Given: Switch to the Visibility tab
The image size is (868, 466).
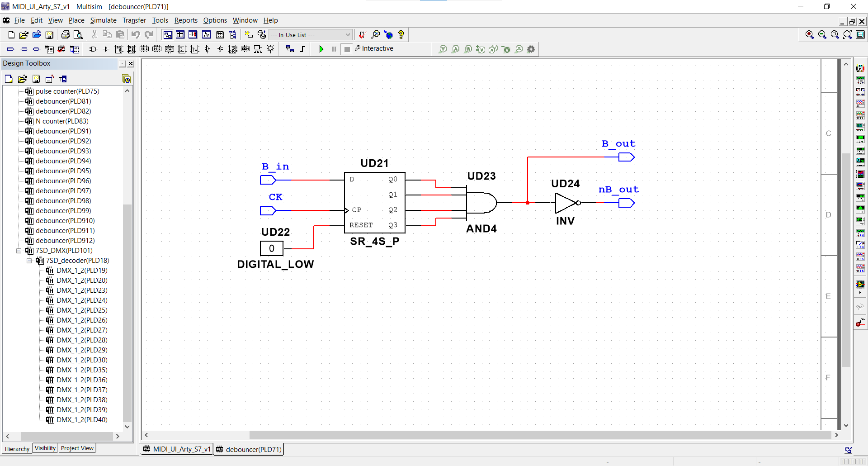Looking at the screenshot, I should pos(45,448).
